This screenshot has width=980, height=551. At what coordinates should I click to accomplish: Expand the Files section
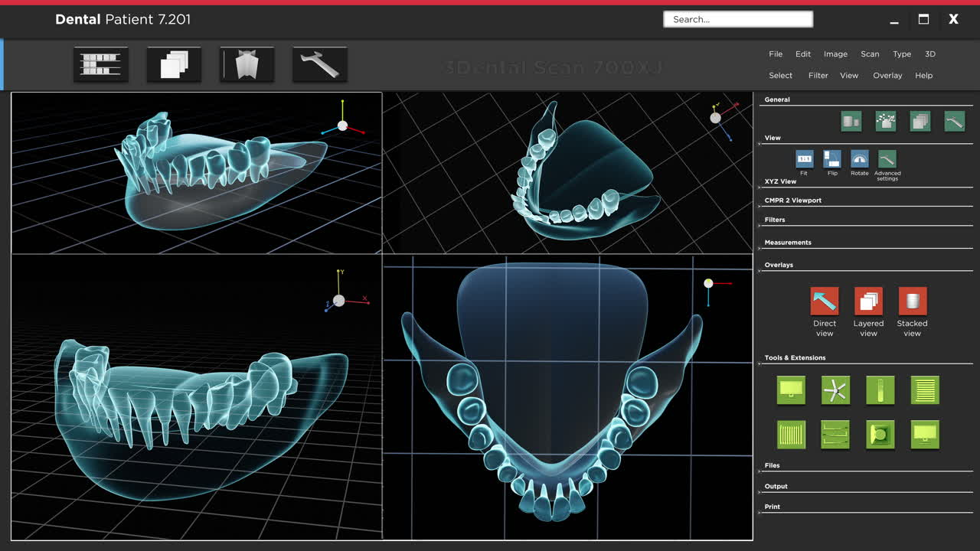tap(772, 465)
